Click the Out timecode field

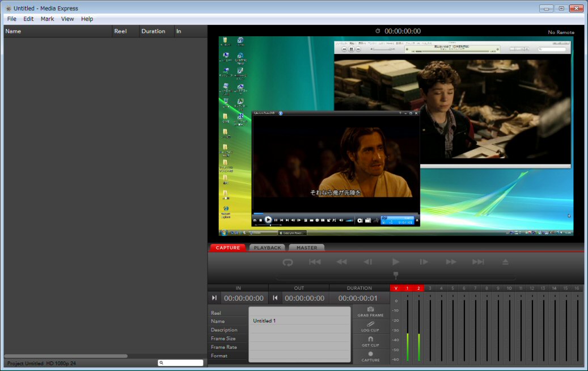[304, 298]
